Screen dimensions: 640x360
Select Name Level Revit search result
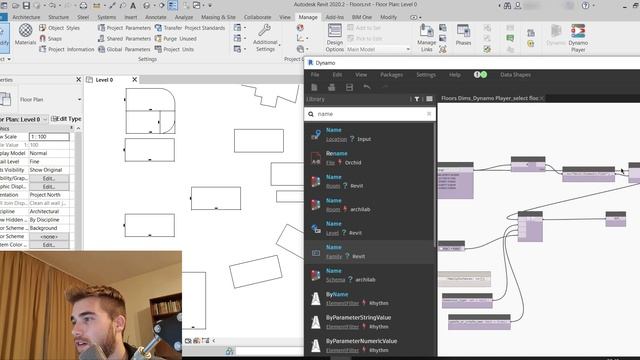click(369, 228)
